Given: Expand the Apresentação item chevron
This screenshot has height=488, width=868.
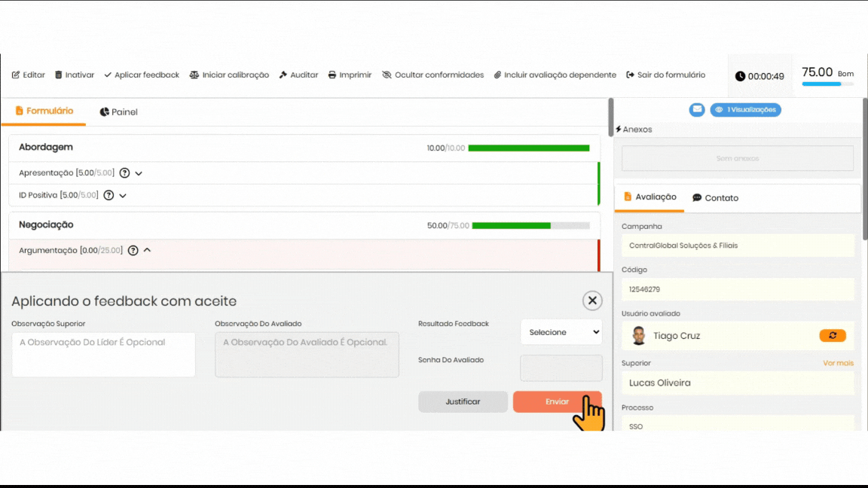Looking at the screenshot, I should [x=139, y=173].
